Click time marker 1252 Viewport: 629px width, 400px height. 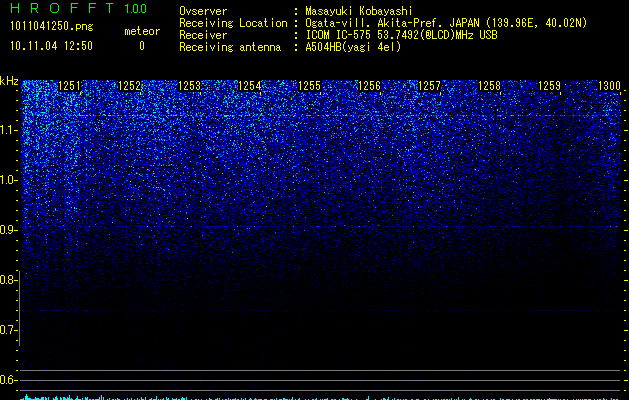130,86
